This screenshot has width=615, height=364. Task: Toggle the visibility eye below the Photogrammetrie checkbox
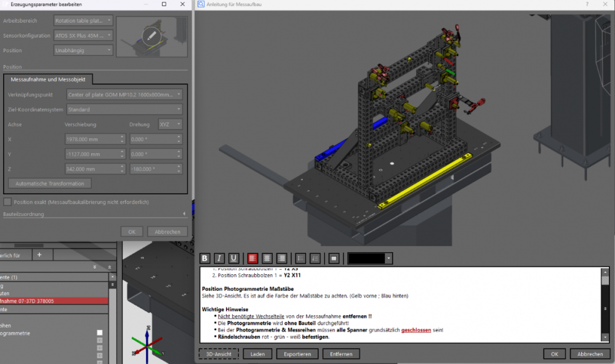[x=100, y=341]
